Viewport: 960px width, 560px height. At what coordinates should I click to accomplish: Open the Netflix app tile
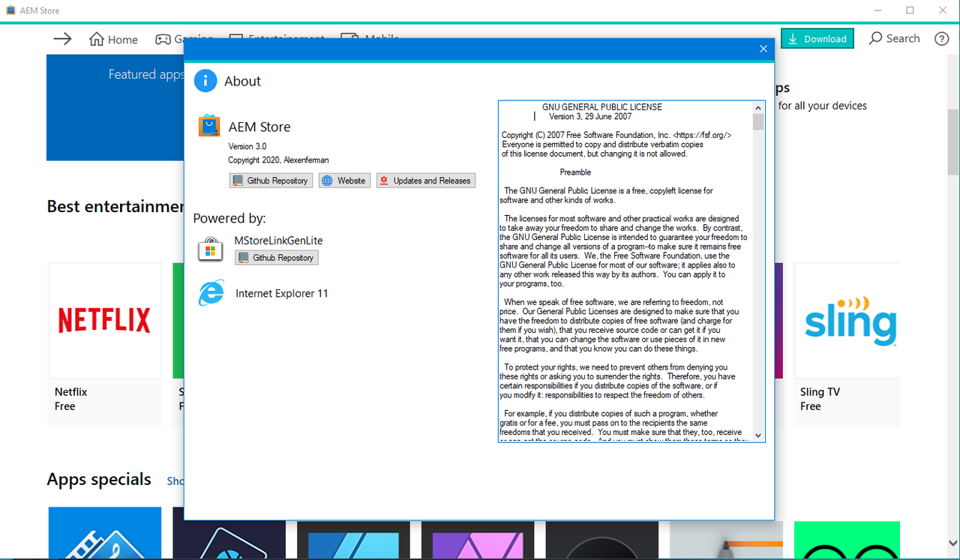click(x=104, y=344)
